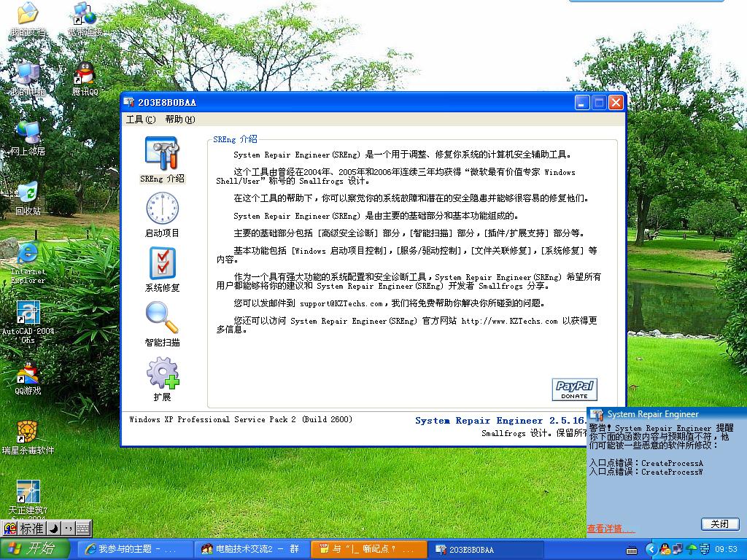Switch to 我参与的主题 taskbar window
This screenshot has width=747, height=560.
[133, 549]
